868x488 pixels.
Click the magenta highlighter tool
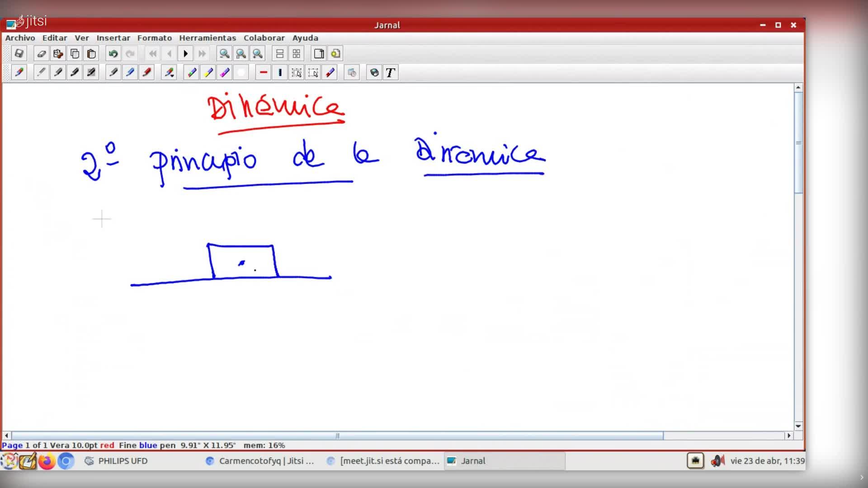[x=225, y=73]
